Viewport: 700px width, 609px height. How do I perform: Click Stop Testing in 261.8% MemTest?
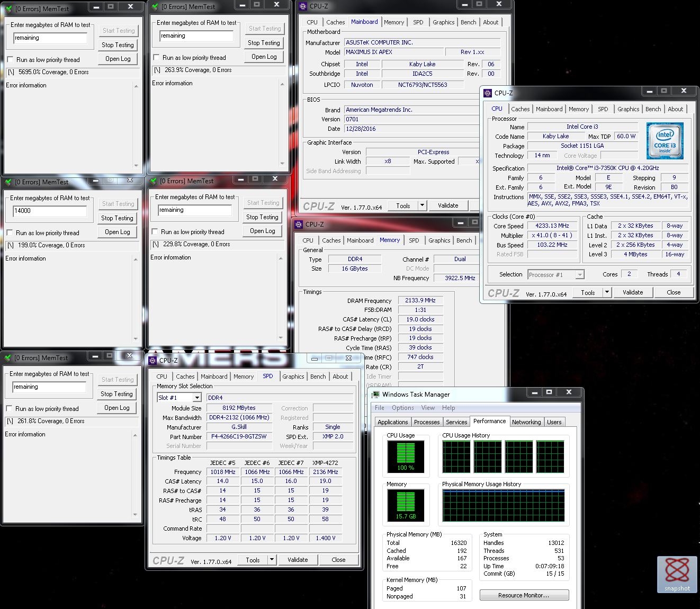[117, 394]
